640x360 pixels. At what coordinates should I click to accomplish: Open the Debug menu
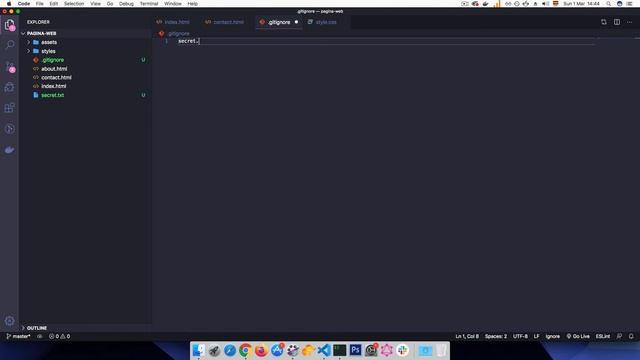(126, 4)
